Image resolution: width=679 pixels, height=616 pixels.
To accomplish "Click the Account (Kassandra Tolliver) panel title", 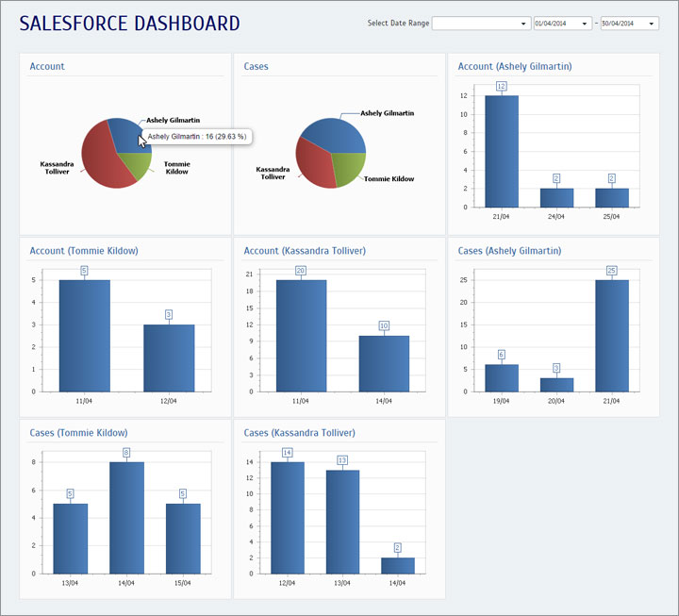I will click(305, 251).
